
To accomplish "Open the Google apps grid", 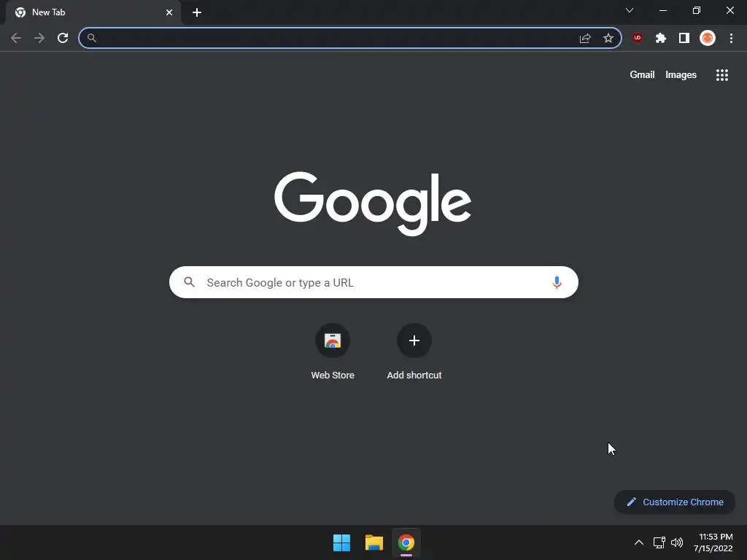I will point(722,75).
